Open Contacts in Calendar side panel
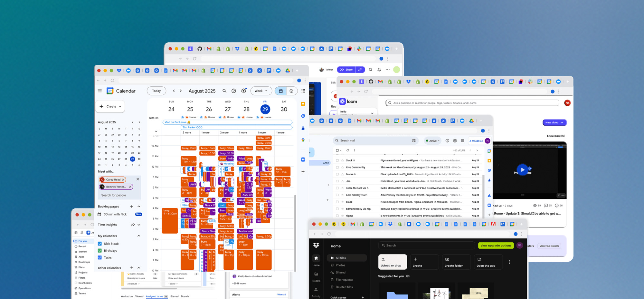The image size is (644, 299). point(303,128)
